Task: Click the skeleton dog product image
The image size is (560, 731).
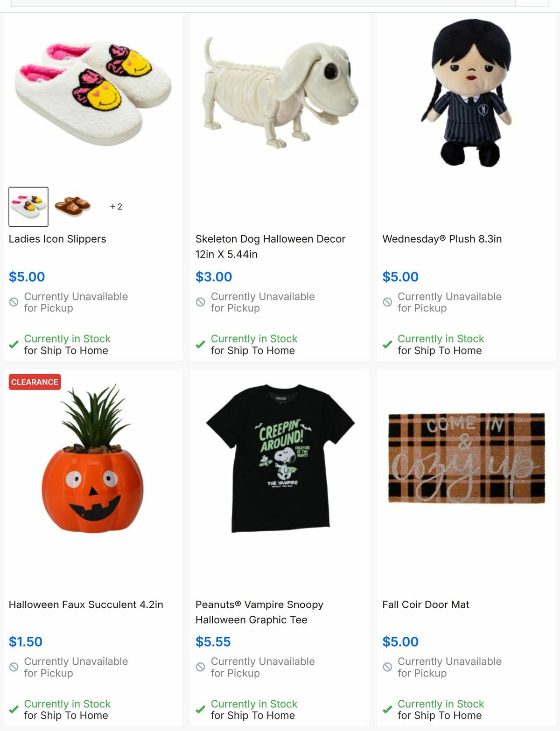Action: 280,93
